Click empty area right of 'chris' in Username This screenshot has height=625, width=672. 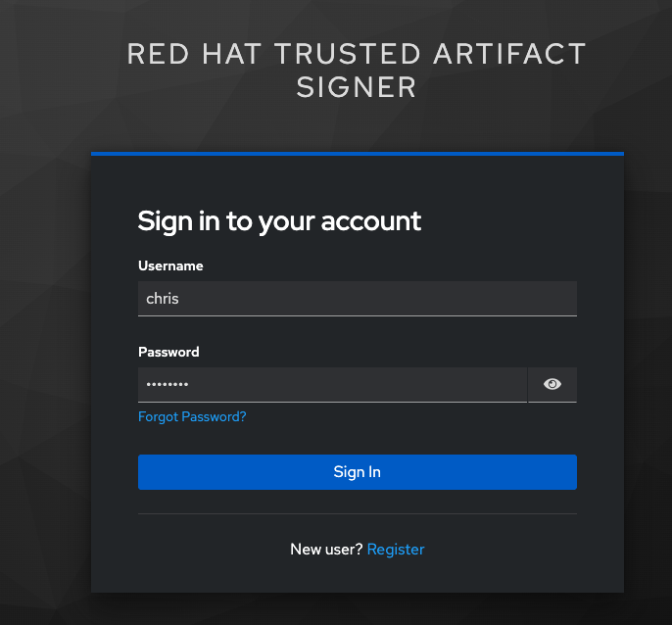point(392,299)
